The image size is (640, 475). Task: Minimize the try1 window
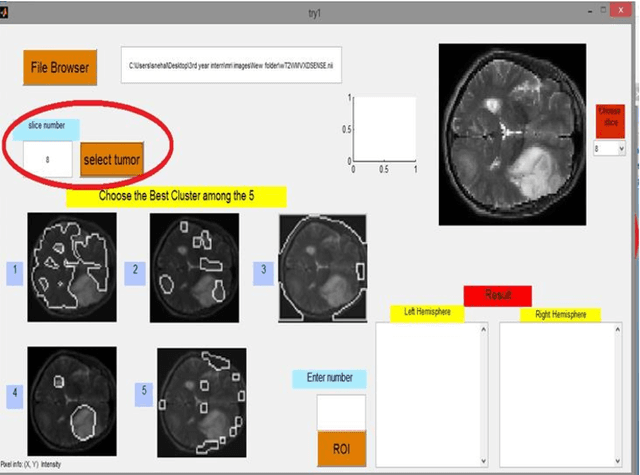pyautogui.click(x=590, y=11)
